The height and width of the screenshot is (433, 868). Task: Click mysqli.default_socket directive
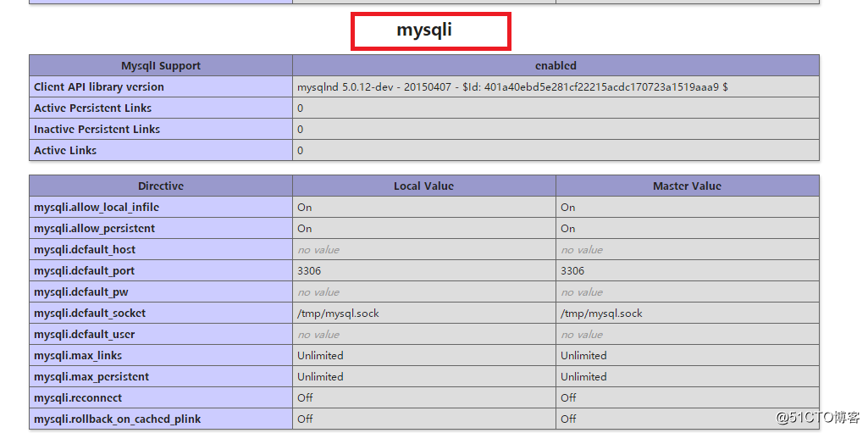point(90,313)
